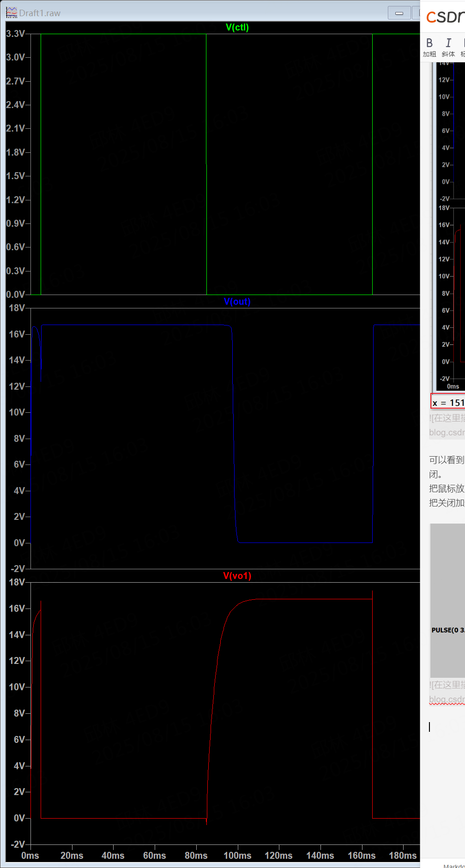Click the x = 151 cursor readout box

coord(448,402)
